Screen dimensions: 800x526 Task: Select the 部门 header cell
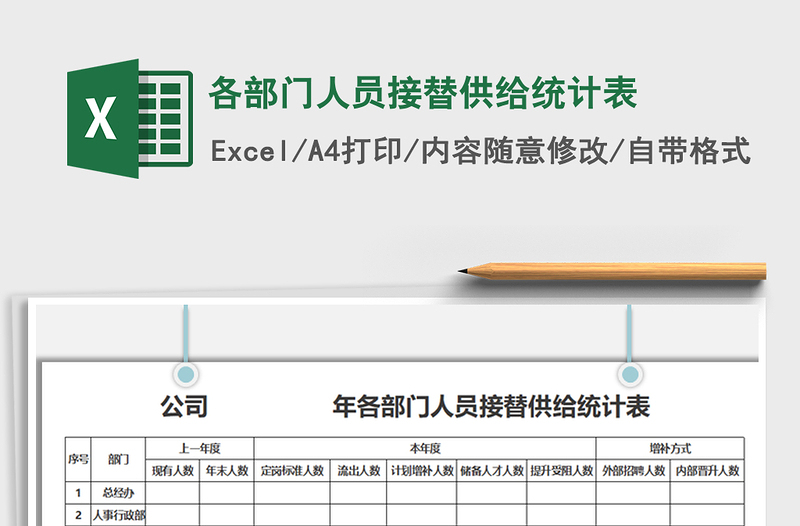118,459
